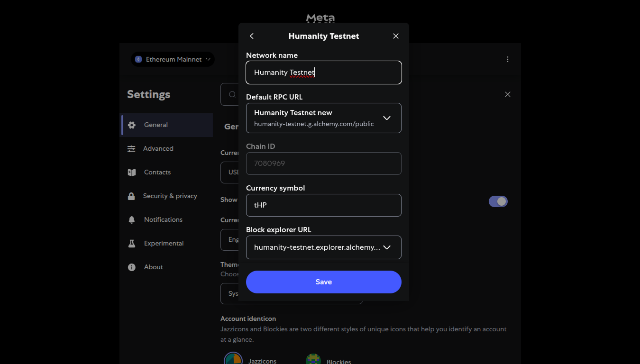The image size is (640, 364).
Task: Close the Humanity Testnet dialog
Action: 396,36
